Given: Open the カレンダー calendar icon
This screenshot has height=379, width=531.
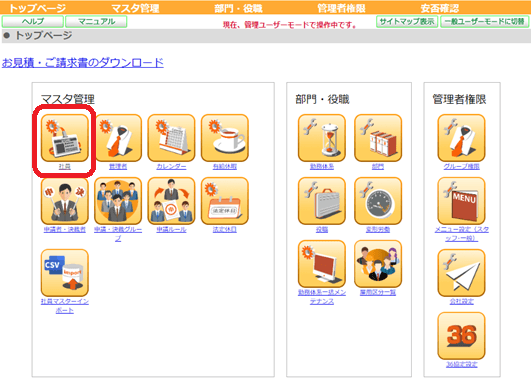Looking at the screenshot, I should [x=171, y=138].
